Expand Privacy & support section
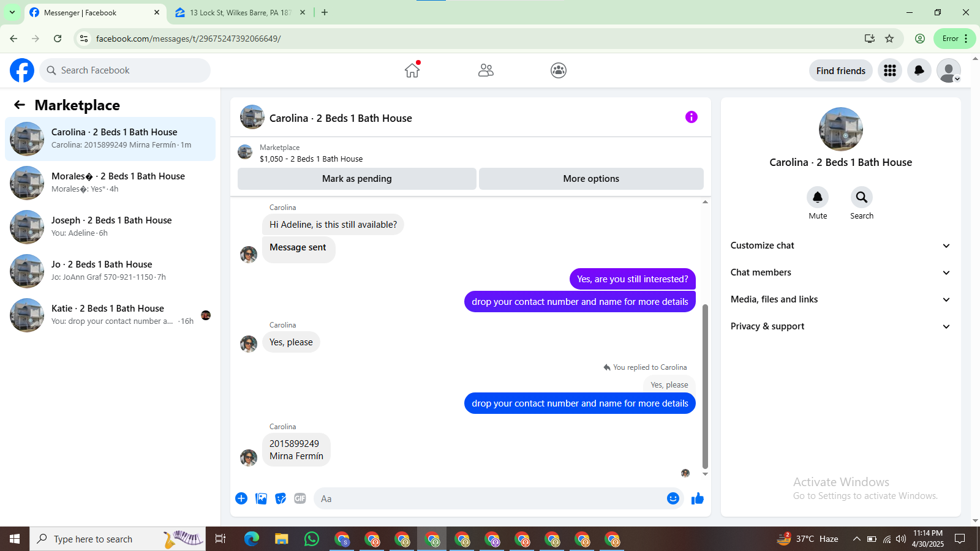This screenshot has height=551, width=980. click(840, 326)
